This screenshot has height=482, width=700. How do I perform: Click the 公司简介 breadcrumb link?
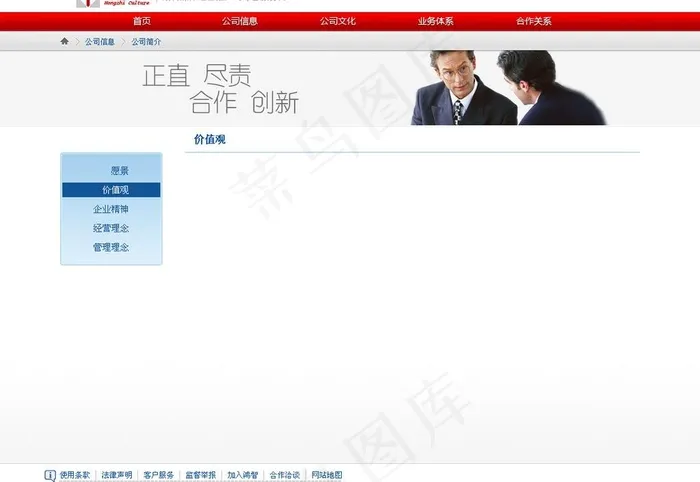click(x=146, y=42)
